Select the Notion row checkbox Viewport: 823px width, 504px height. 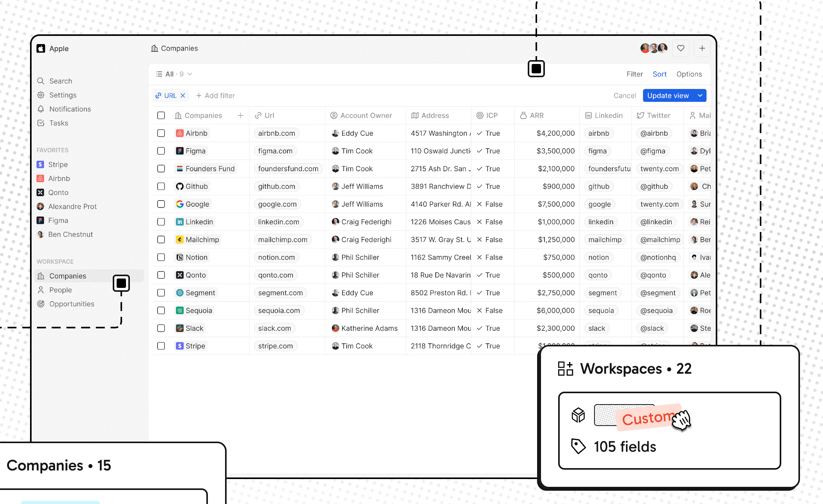(161, 257)
